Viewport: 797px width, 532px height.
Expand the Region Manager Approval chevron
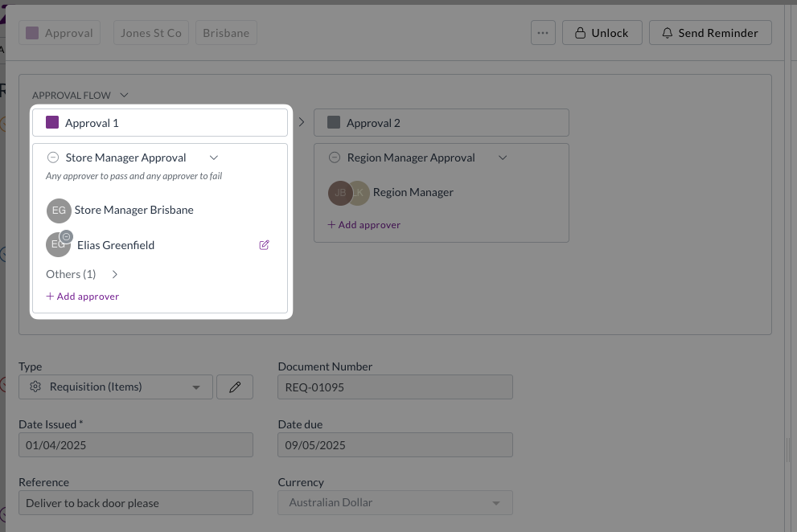(x=503, y=158)
